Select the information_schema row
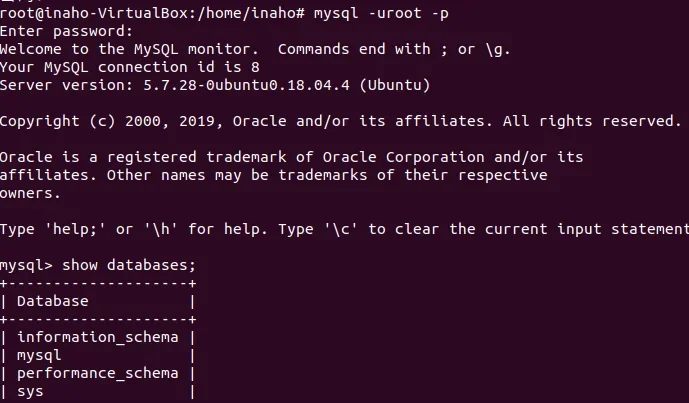The height and width of the screenshot is (403, 689). point(97,337)
